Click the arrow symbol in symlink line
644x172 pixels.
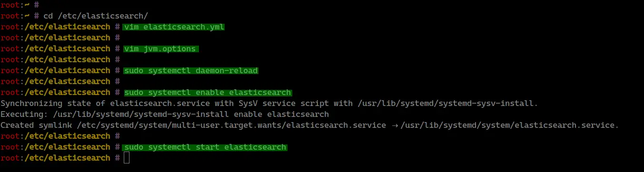click(395, 125)
